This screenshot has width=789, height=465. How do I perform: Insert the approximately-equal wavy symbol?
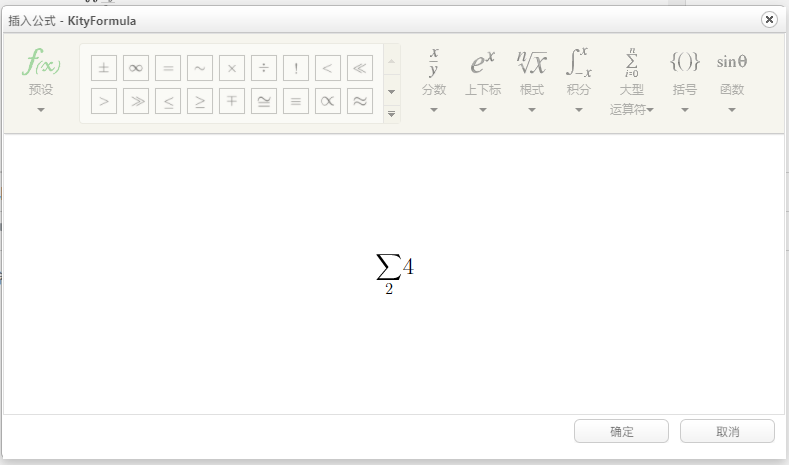[x=360, y=101]
